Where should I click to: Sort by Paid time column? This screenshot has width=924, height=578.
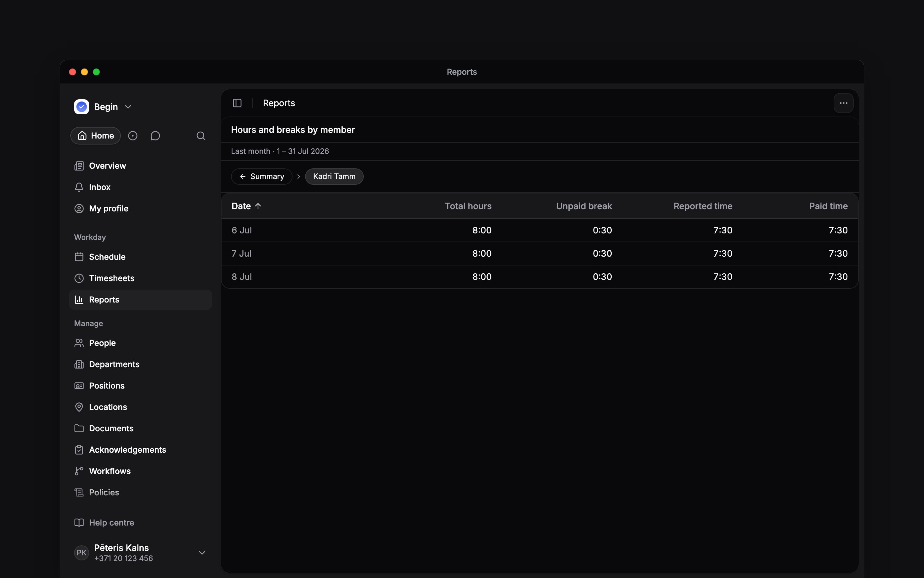click(828, 206)
